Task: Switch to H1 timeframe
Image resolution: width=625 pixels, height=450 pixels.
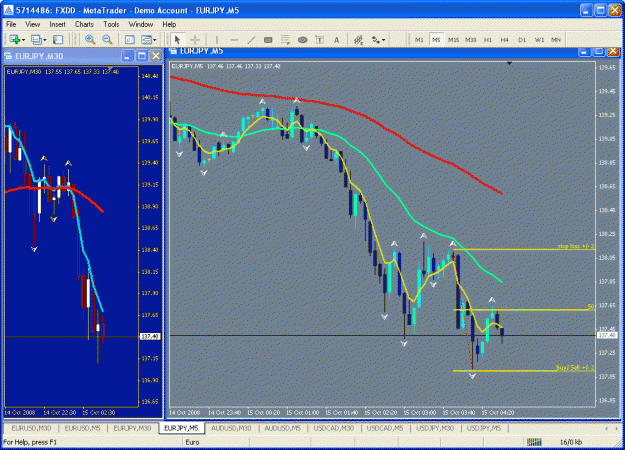Action: (x=487, y=40)
